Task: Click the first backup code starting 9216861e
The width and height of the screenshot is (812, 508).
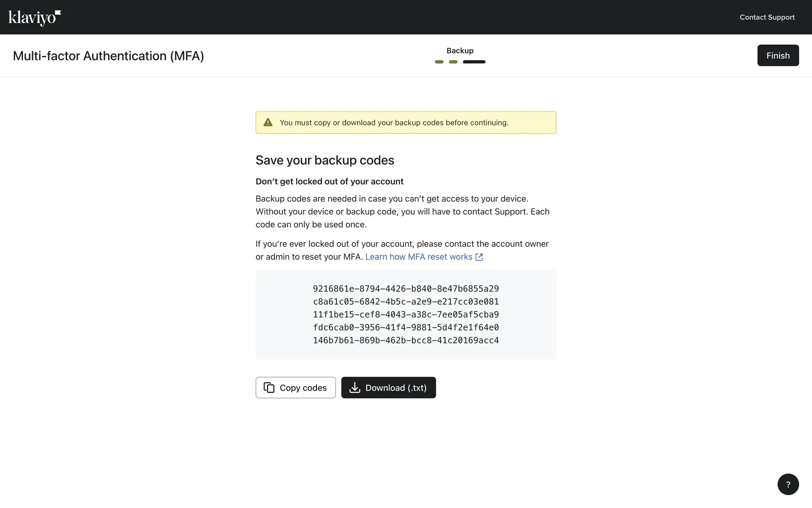Action: [x=406, y=289]
